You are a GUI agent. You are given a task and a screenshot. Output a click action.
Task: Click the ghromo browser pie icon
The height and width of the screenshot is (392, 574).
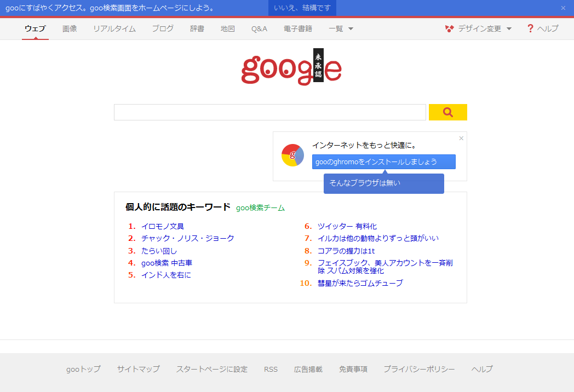[x=292, y=155]
